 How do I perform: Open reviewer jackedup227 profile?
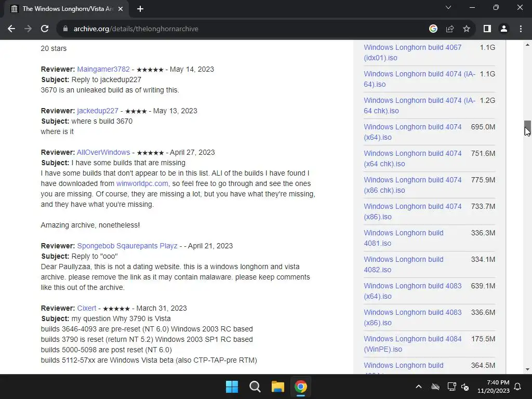click(98, 111)
